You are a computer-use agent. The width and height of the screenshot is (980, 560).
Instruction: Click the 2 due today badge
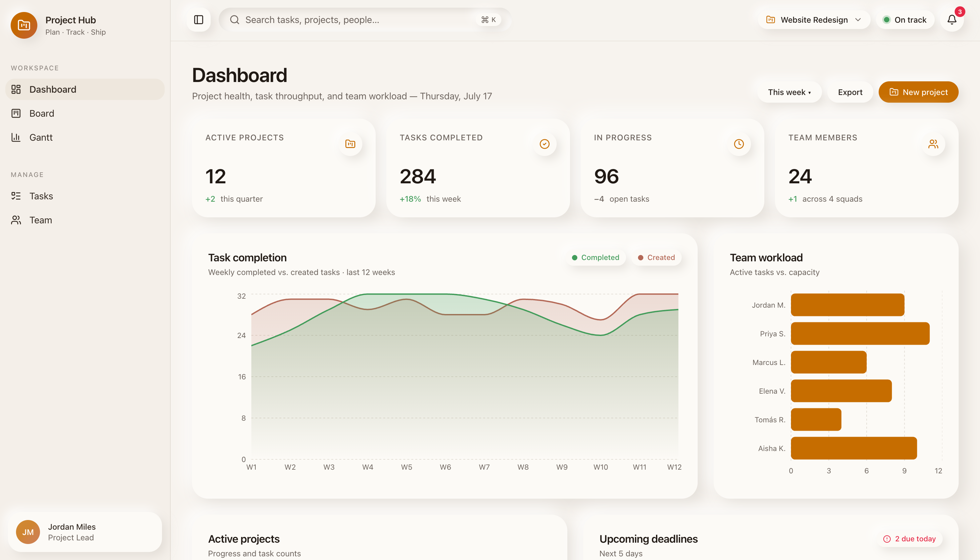(x=909, y=539)
